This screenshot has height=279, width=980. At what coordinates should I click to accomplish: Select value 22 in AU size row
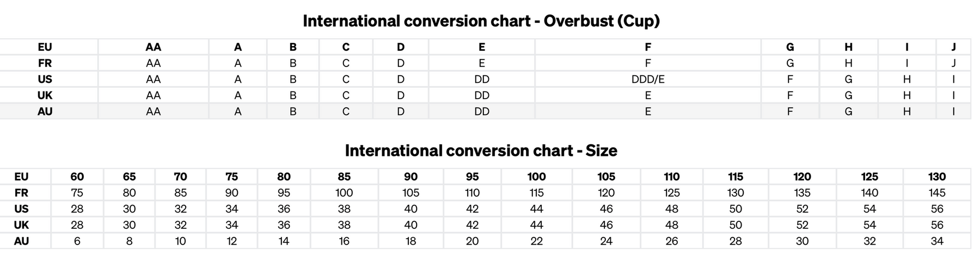[x=537, y=241]
